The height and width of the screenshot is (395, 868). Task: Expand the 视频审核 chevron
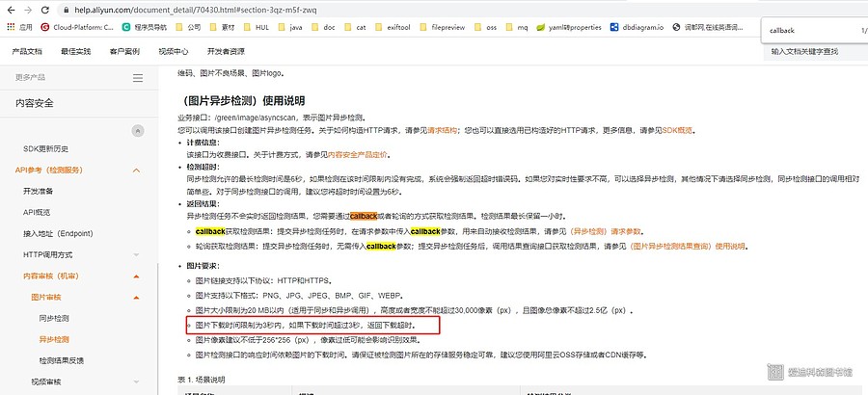[x=137, y=382]
